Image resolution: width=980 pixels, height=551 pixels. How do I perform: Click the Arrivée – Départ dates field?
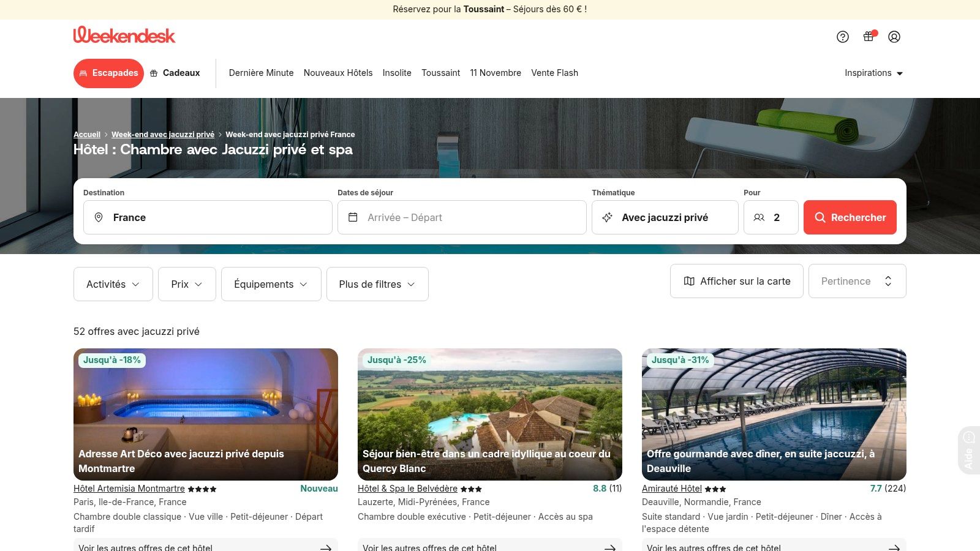click(462, 217)
